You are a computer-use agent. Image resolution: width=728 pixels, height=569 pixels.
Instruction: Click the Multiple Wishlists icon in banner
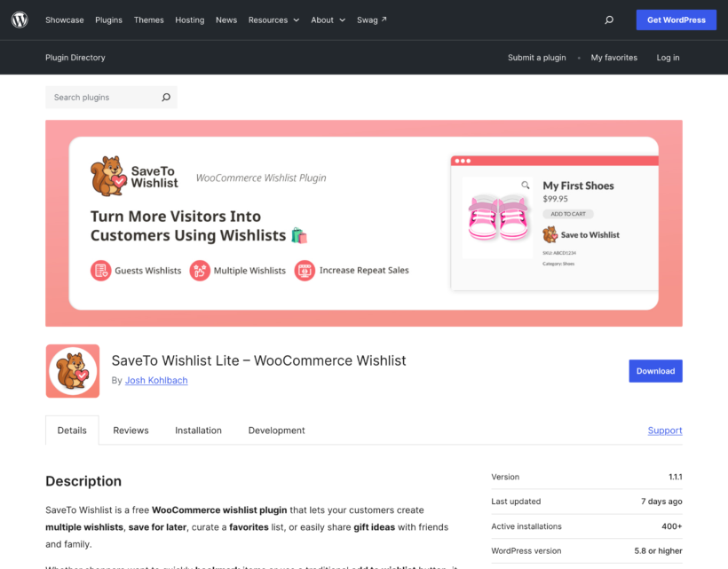pos(200,271)
